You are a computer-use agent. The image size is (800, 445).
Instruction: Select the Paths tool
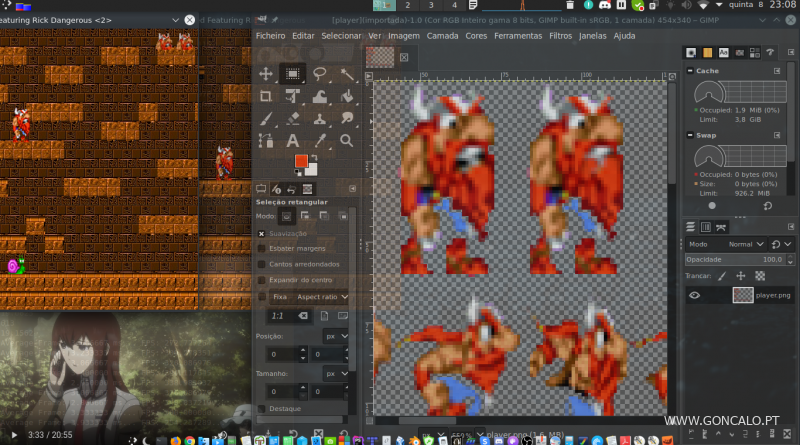pyautogui.click(x=266, y=140)
